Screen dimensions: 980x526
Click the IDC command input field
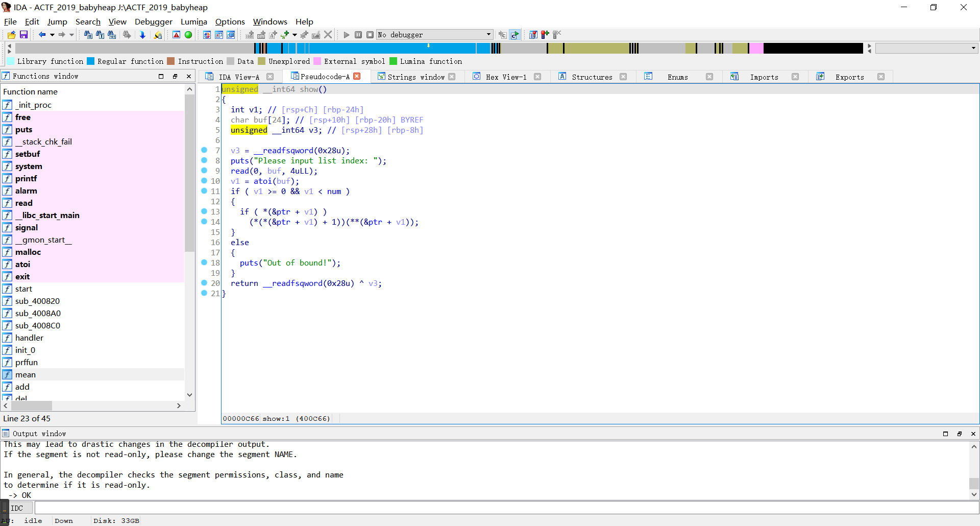click(x=505, y=508)
